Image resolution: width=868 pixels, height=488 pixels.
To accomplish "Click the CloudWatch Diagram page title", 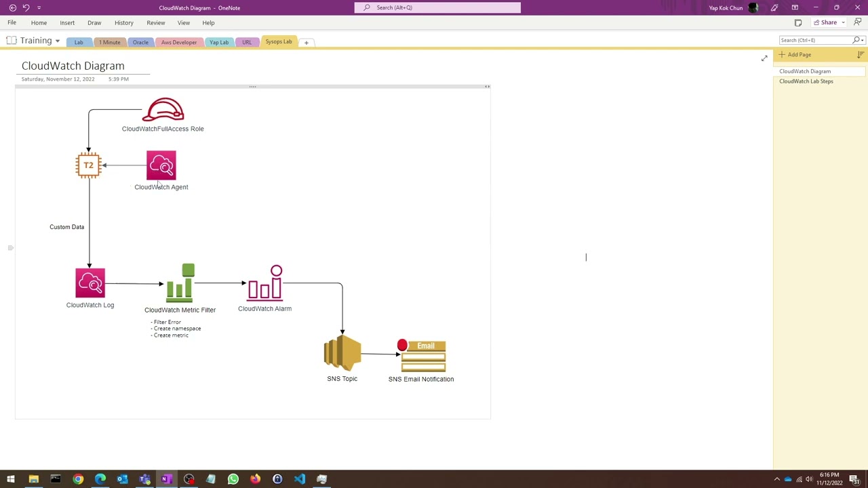I will point(73,66).
